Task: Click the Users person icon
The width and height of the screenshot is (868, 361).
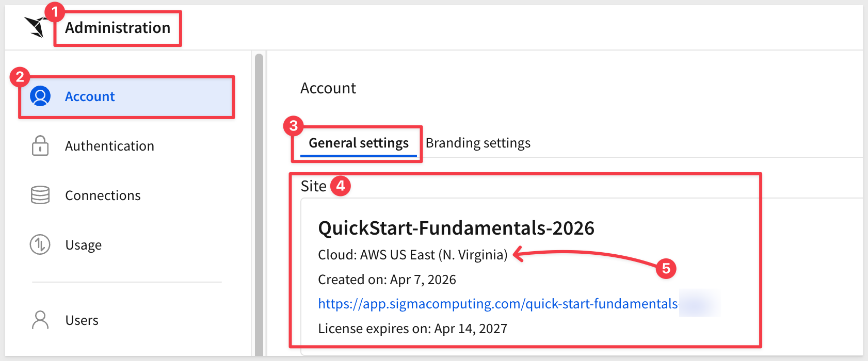Action: 40,320
